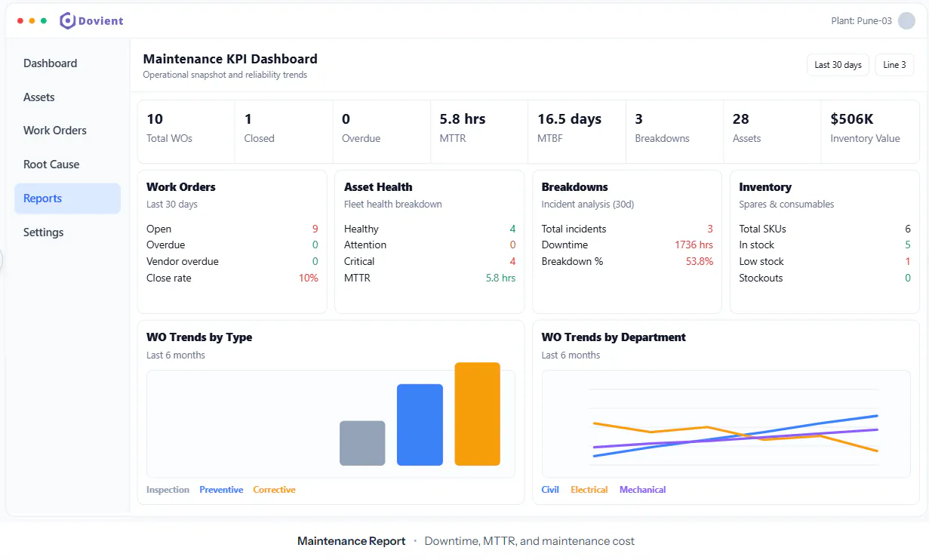Viewport: 929px width, 560px height.
Task: Click the In stock row
Action: [825, 245]
